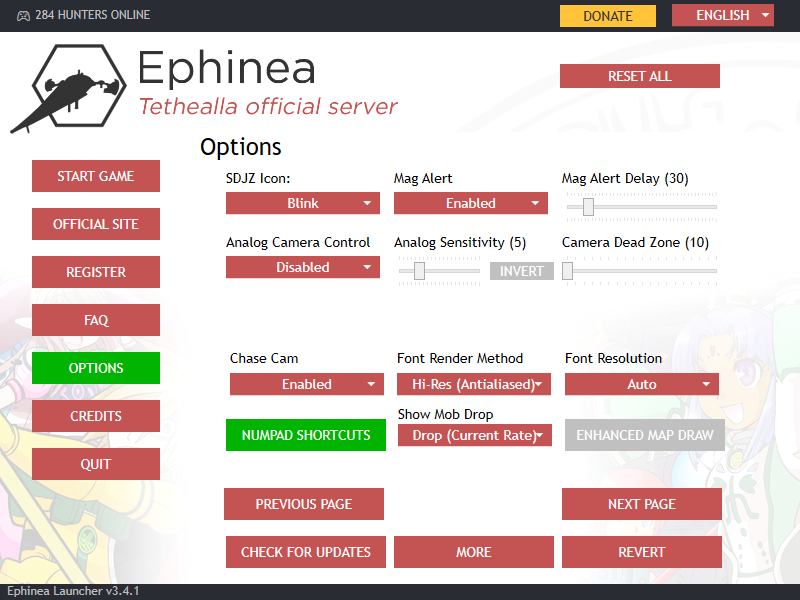Image resolution: width=800 pixels, height=600 pixels.
Task: Go to NEXT PAGE of options
Action: (642, 504)
